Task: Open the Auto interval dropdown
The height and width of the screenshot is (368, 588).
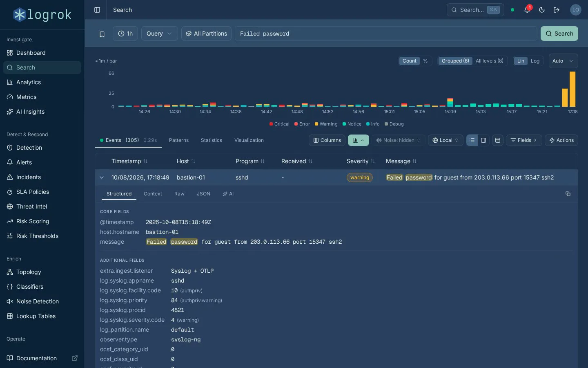Action: [x=563, y=61]
